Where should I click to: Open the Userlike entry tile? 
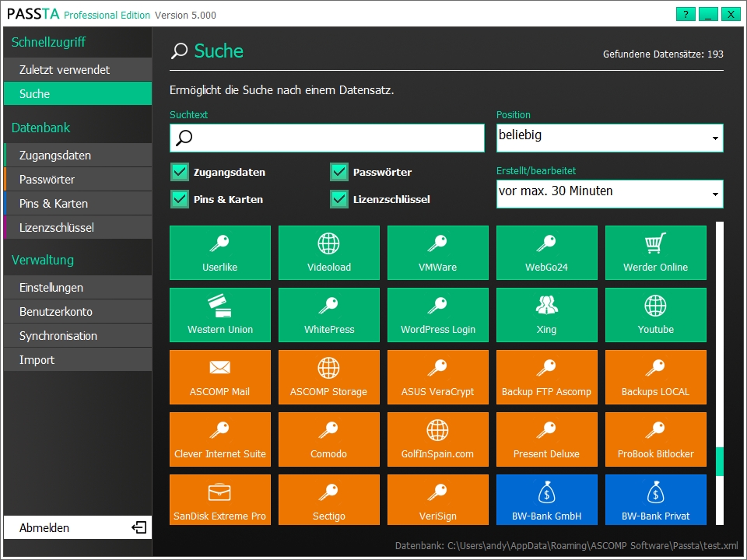pos(220,252)
